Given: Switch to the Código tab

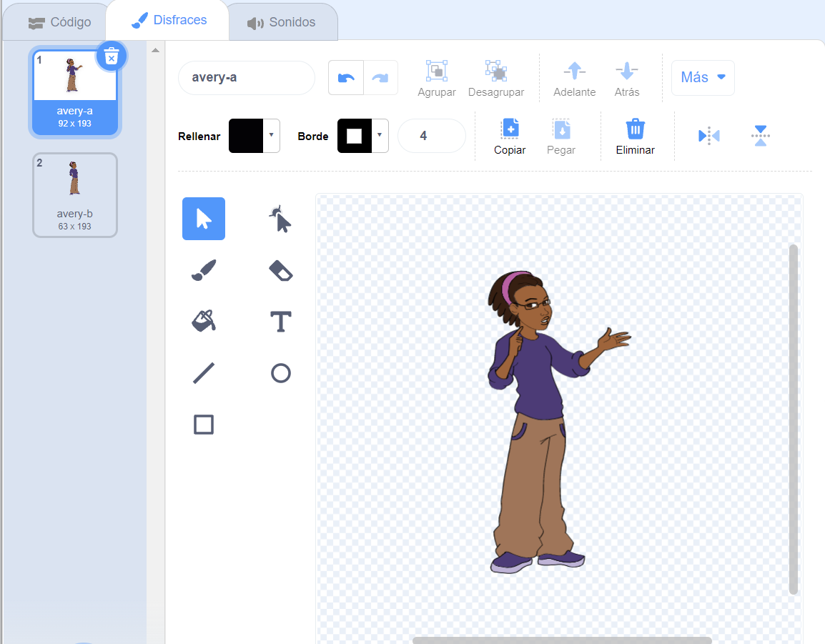Looking at the screenshot, I should pos(59,23).
